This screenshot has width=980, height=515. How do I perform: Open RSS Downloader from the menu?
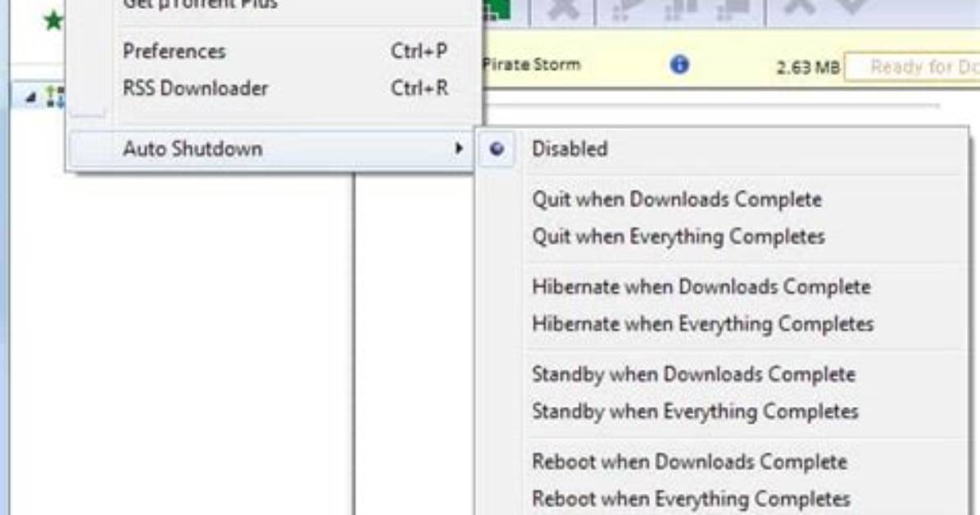pyautogui.click(x=195, y=89)
